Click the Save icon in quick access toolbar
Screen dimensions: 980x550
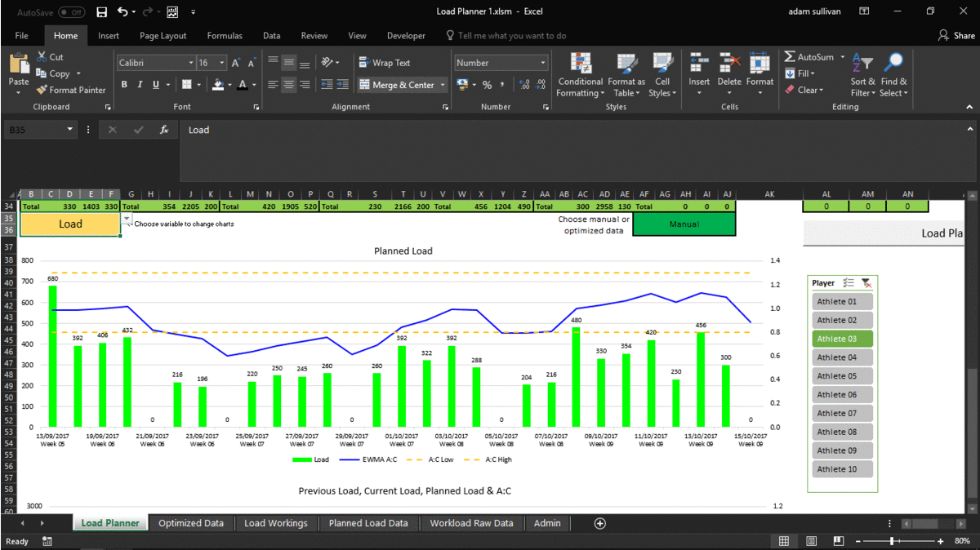pyautogui.click(x=101, y=12)
